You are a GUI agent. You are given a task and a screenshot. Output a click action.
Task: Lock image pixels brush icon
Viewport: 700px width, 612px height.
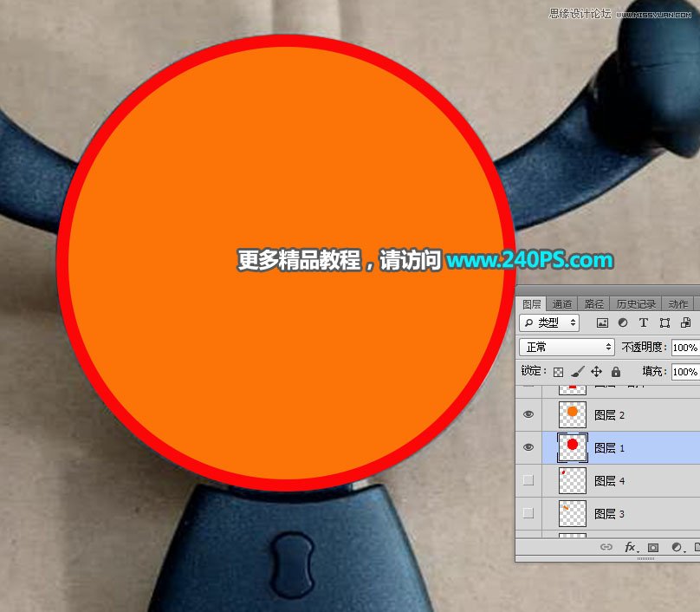click(x=578, y=371)
